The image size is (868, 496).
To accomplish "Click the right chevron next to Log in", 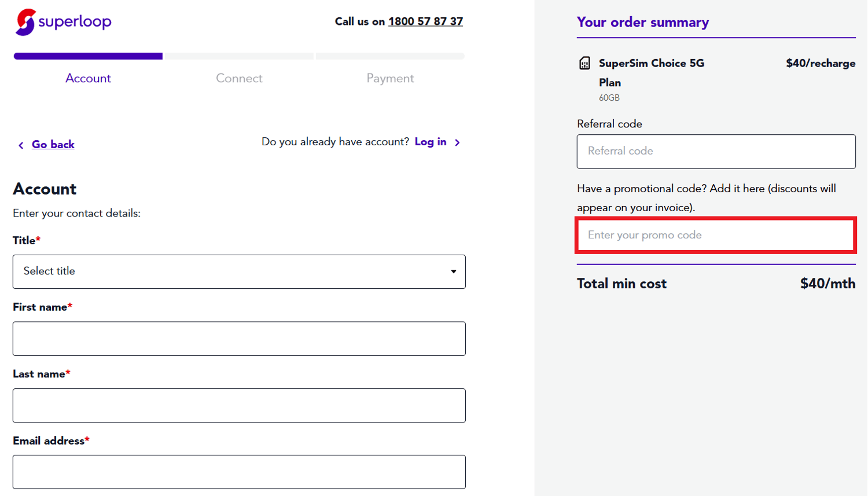I will click(457, 142).
